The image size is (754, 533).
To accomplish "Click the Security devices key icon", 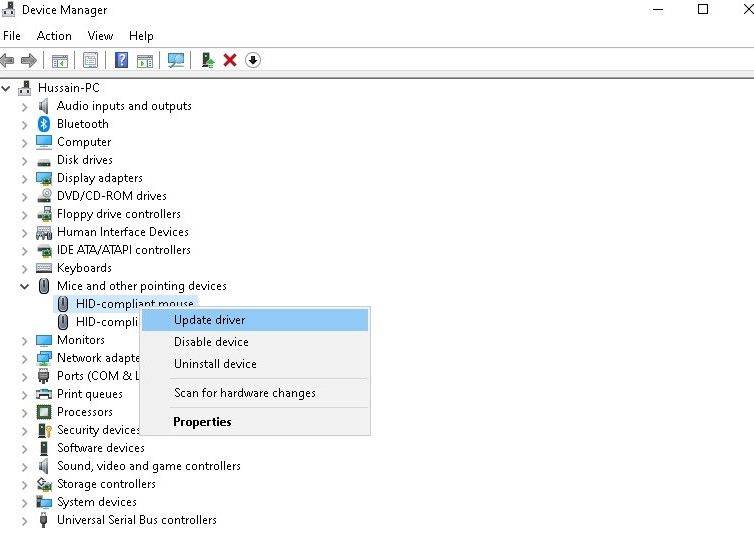I will (44, 430).
